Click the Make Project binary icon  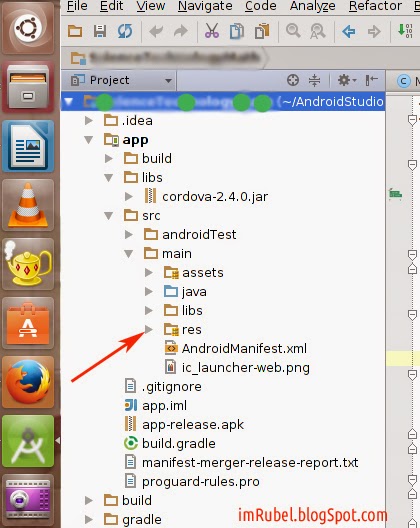click(x=405, y=31)
